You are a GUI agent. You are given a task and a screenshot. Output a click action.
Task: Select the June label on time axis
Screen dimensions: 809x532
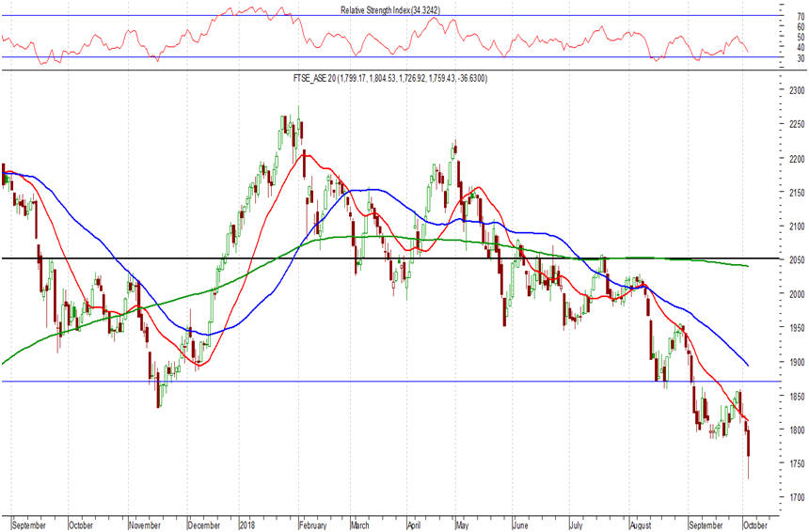(520, 525)
